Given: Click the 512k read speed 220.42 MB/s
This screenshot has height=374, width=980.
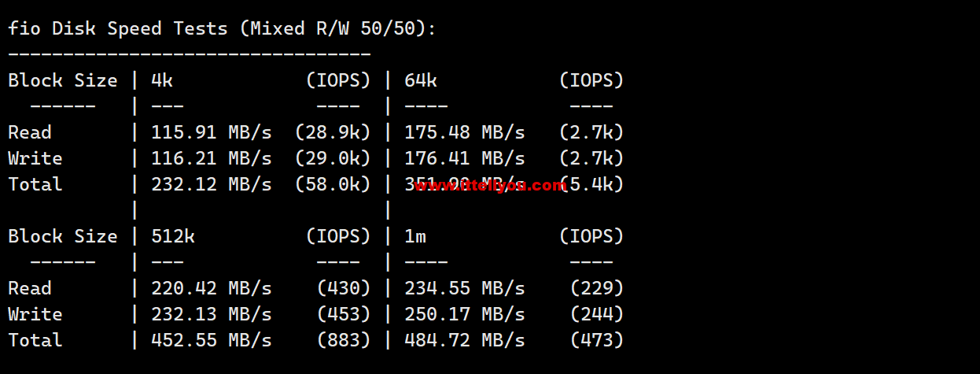Looking at the screenshot, I should (212, 288).
